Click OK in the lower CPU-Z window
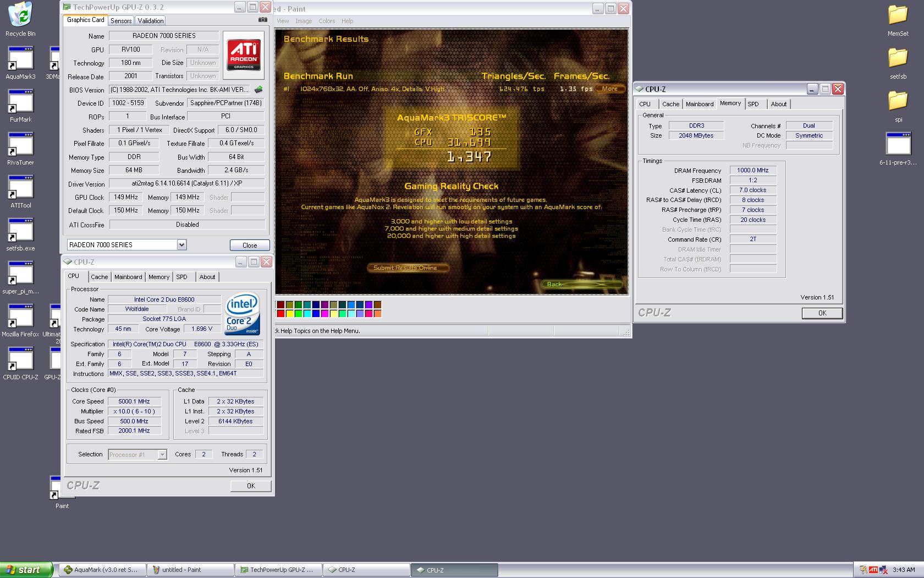This screenshot has width=924, height=578. click(251, 486)
